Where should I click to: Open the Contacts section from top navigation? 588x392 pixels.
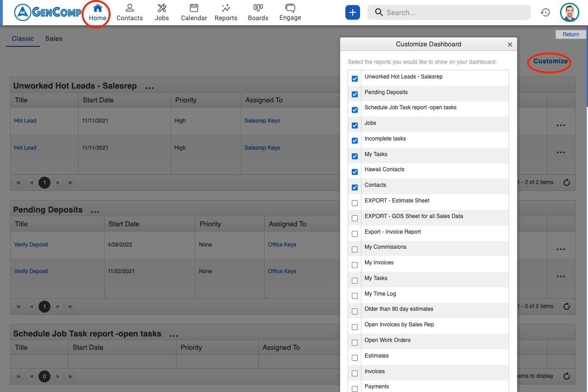coord(129,12)
